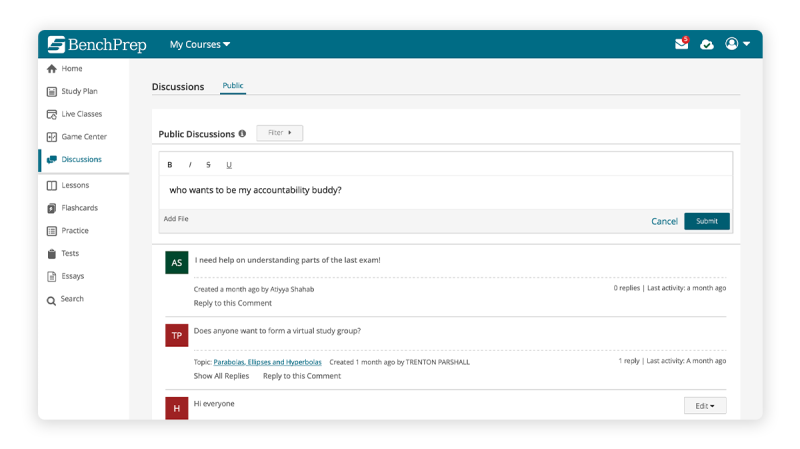
Task: Click the Discussions chat icon in the sidebar
Action: click(x=52, y=160)
